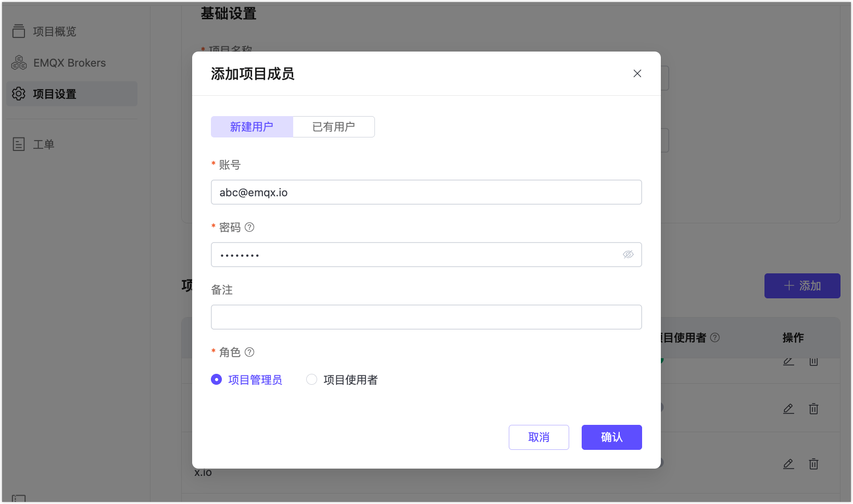Viewport: 853px width, 504px height.
Task: Click the delete trash icon in last row
Action: coord(813,464)
